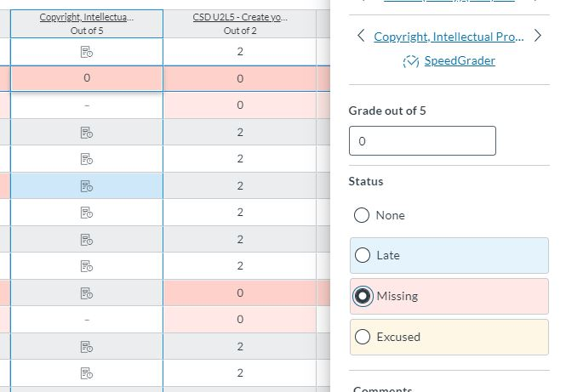Open the SpeedGrader link

pyautogui.click(x=460, y=61)
